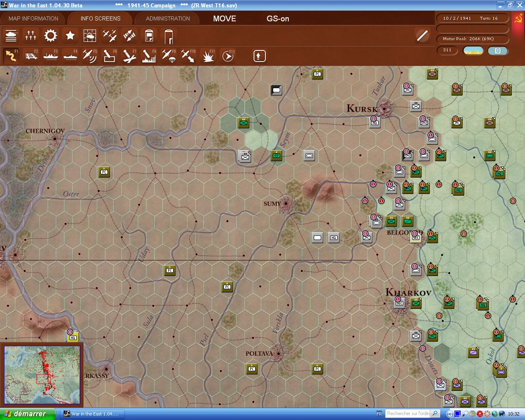Screen dimensions: 525x420
Task: Click the FR language indicator
Action: coord(379,414)
